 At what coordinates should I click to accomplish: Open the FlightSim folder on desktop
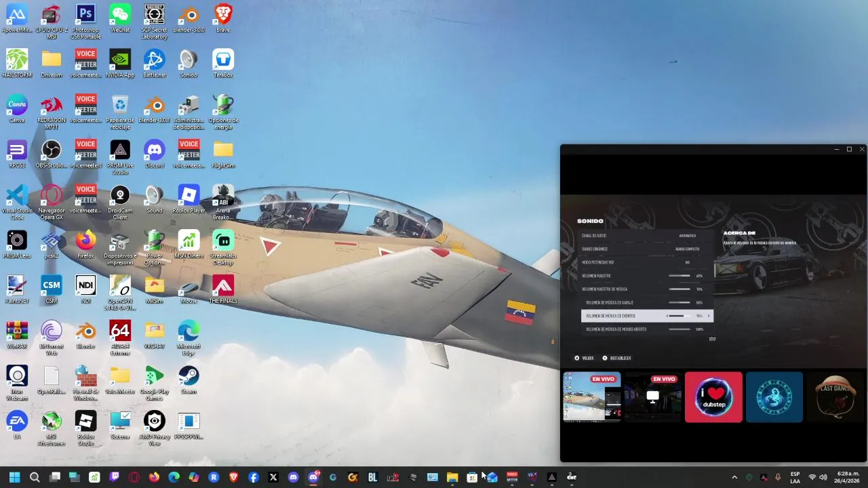223,155
